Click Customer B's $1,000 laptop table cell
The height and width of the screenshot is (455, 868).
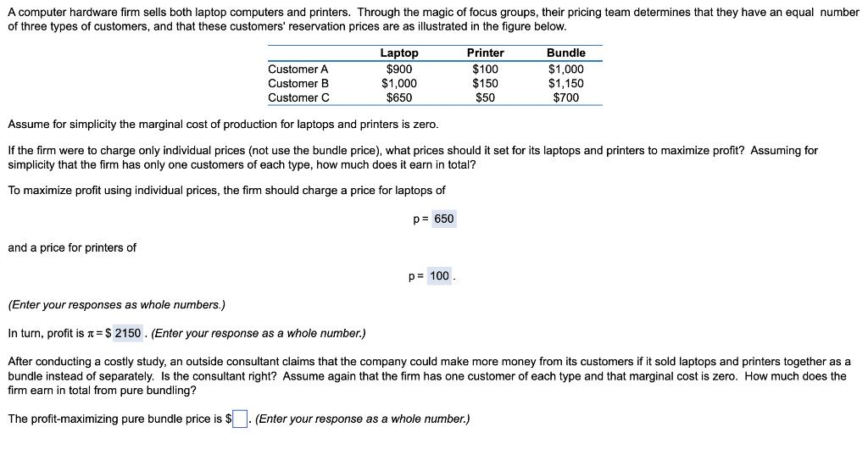click(398, 83)
